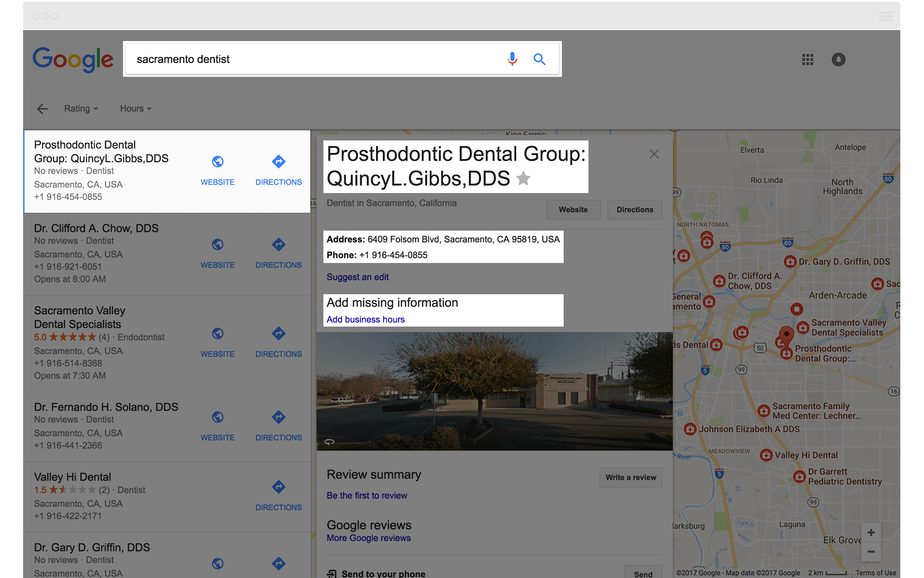Screen dimensions: 924x578
Task: Click Valley Hi Dental map pin
Action: 766,455
